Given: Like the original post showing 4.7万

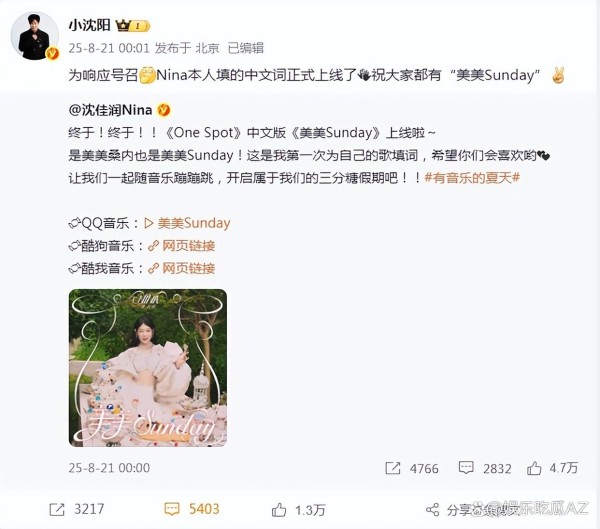Looking at the screenshot, I should tap(534, 468).
